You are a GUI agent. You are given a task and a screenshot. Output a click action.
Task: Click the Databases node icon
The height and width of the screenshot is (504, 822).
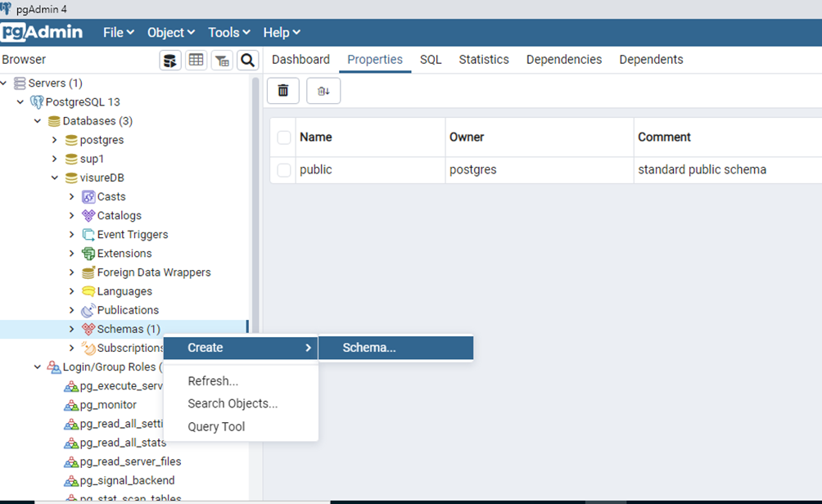tap(54, 122)
